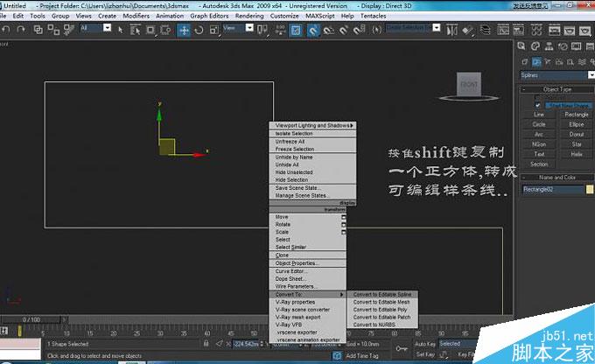Image resolution: width=595 pixels, height=364 pixels.
Task: Choose the Rectangular Selection Region tool
Action: 150,30
